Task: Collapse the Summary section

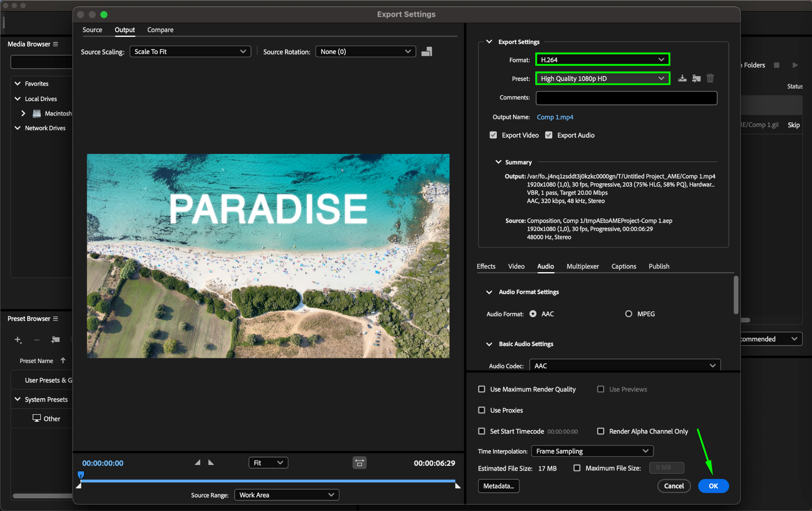Action: 498,162
